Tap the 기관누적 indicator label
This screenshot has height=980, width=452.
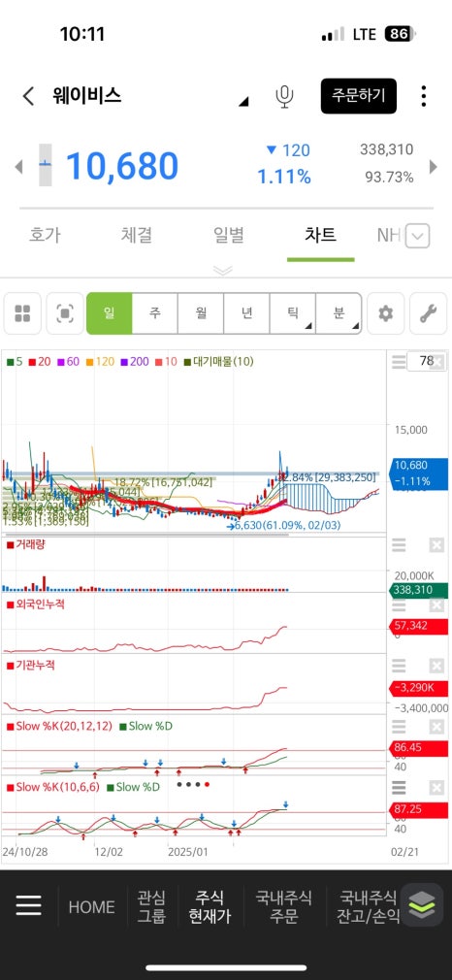pyautogui.click(x=31, y=665)
